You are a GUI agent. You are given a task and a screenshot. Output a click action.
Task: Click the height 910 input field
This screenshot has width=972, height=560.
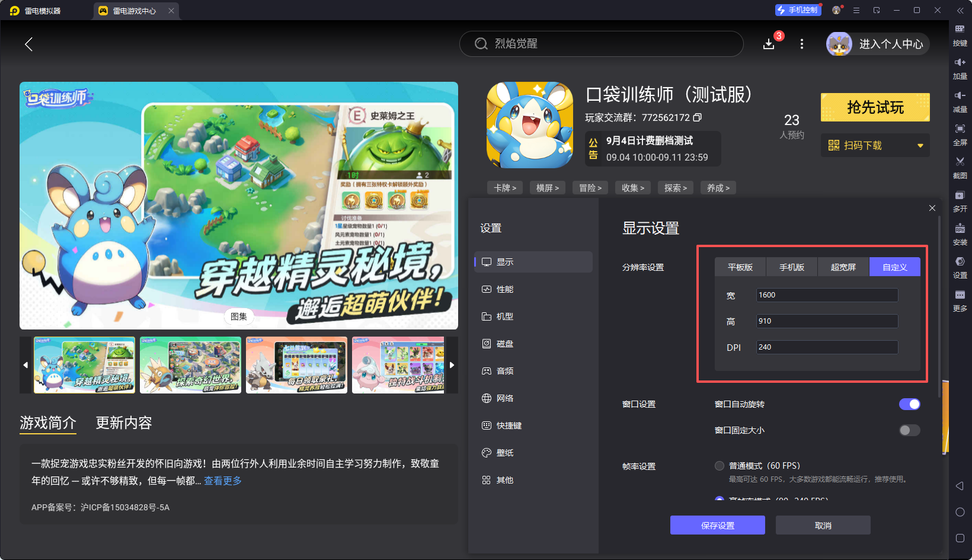(827, 321)
